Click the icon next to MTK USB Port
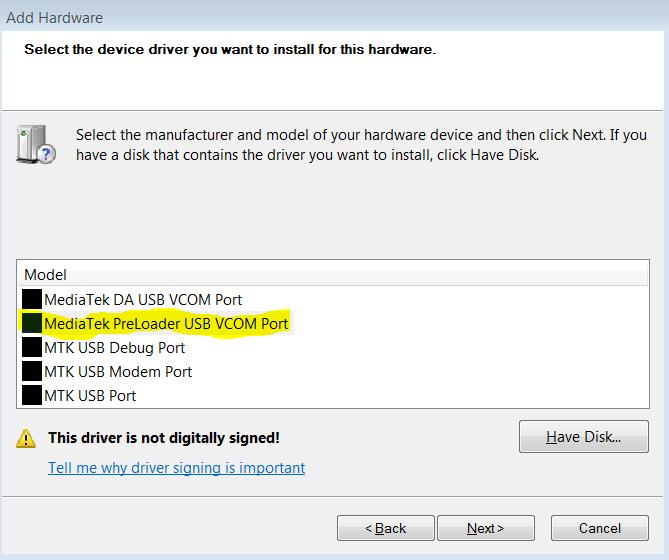 [32, 395]
